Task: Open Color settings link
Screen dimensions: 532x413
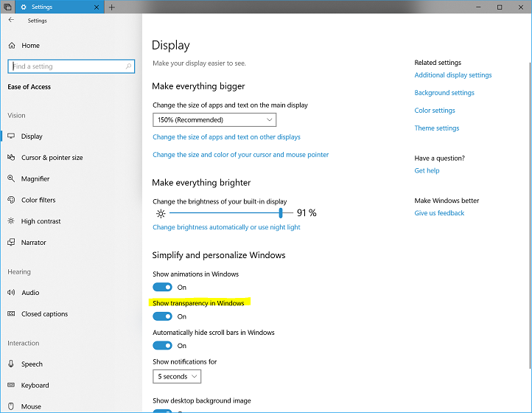Action: click(435, 111)
